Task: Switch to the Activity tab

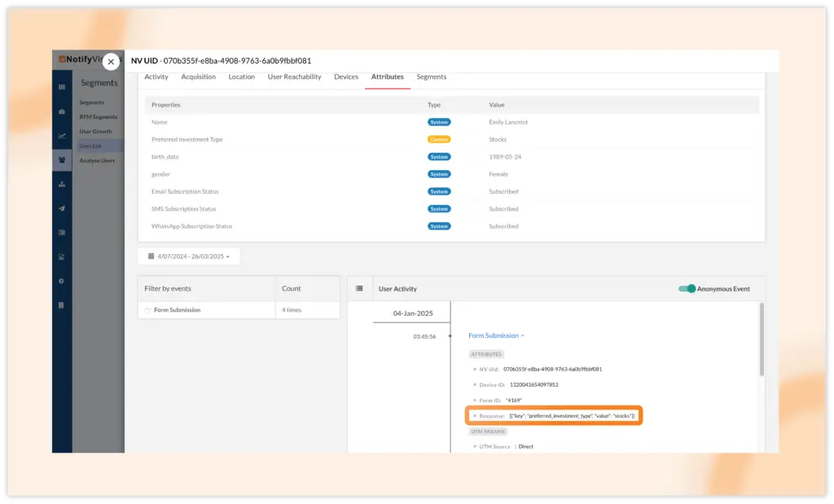Action: [156, 77]
